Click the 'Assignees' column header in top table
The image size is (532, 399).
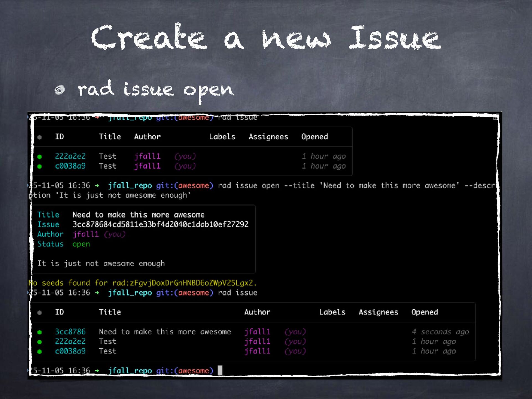coord(268,137)
